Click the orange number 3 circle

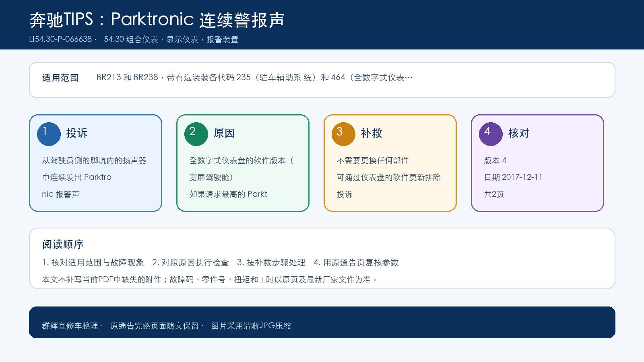pyautogui.click(x=343, y=134)
